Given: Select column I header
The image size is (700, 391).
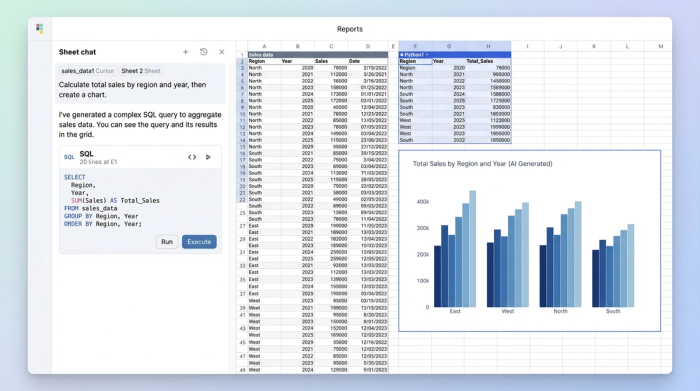Looking at the screenshot, I should tap(528, 46).
